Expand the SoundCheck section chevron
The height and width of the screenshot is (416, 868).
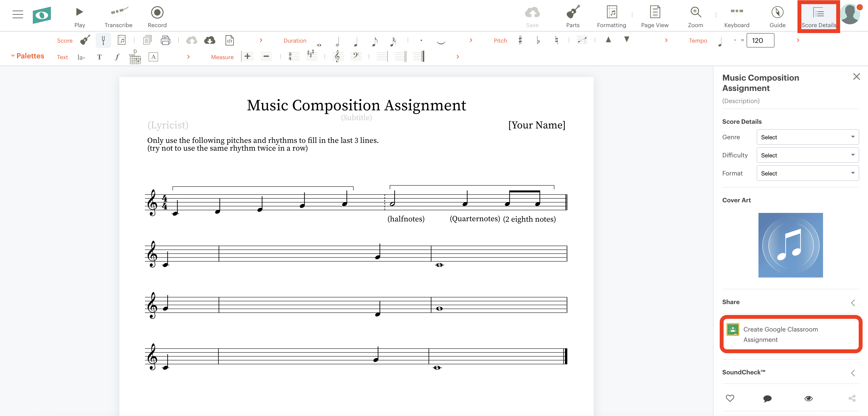click(x=853, y=373)
